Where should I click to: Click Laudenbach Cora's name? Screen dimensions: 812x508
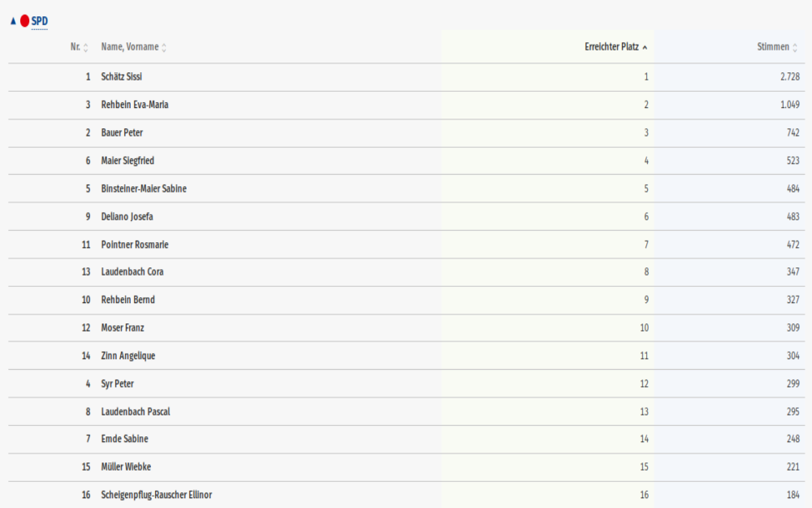point(132,272)
